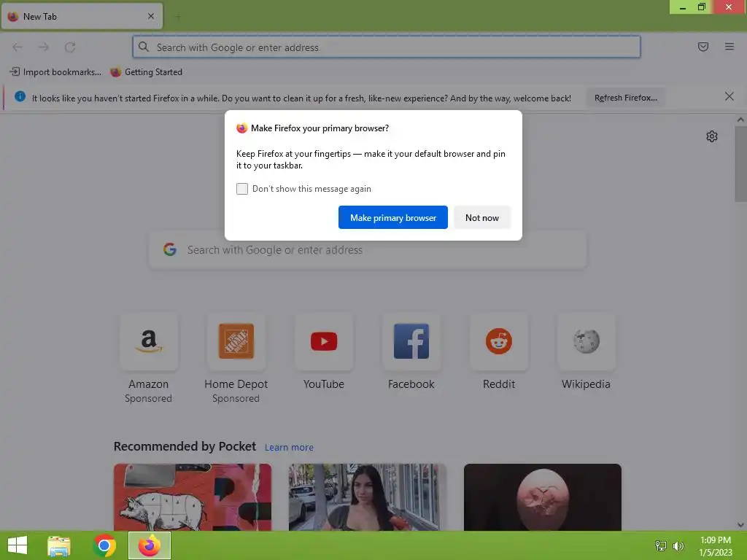This screenshot has width=747, height=560.
Task: Click Learn more link beside Pocket
Action: 289,447
